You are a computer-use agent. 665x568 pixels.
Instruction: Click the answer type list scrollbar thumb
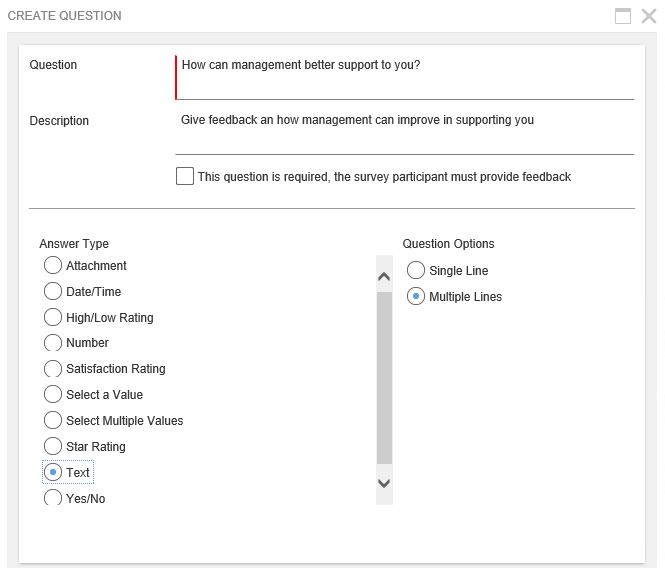(384, 377)
